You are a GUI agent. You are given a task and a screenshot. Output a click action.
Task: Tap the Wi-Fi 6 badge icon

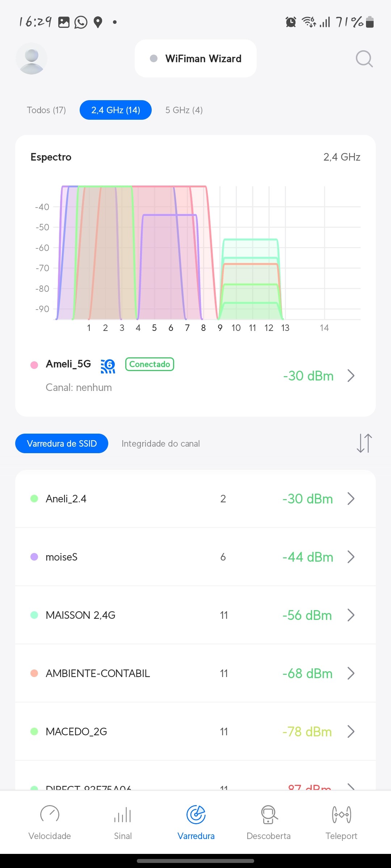click(108, 366)
